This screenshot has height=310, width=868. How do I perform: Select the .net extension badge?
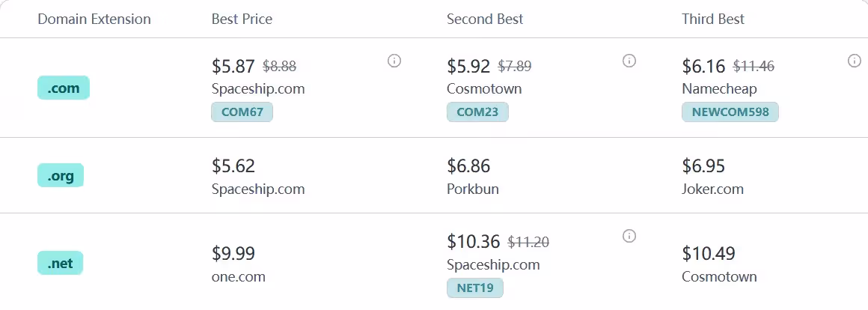coord(61,263)
